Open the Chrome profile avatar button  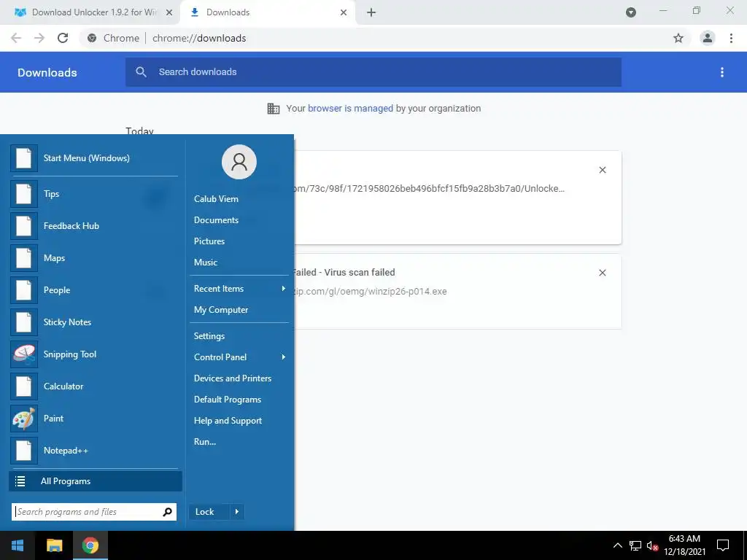tap(708, 38)
